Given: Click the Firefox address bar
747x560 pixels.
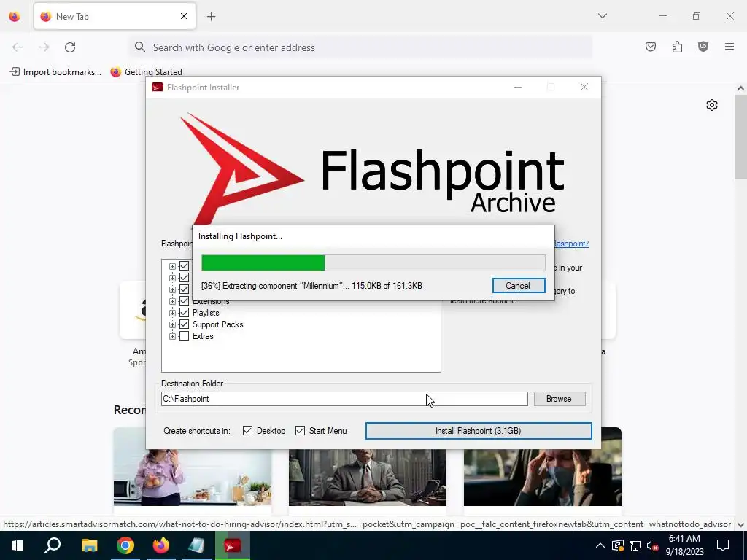Looking at the screenshot, I should click(361, 47).
